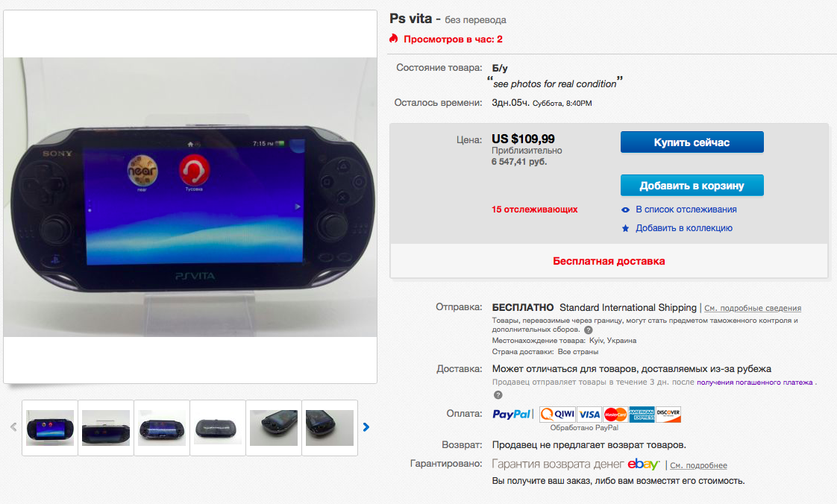This screenshot has height=504, width=837.
Task: Click the MasterCard payment icon
Action: pos(615,415)
